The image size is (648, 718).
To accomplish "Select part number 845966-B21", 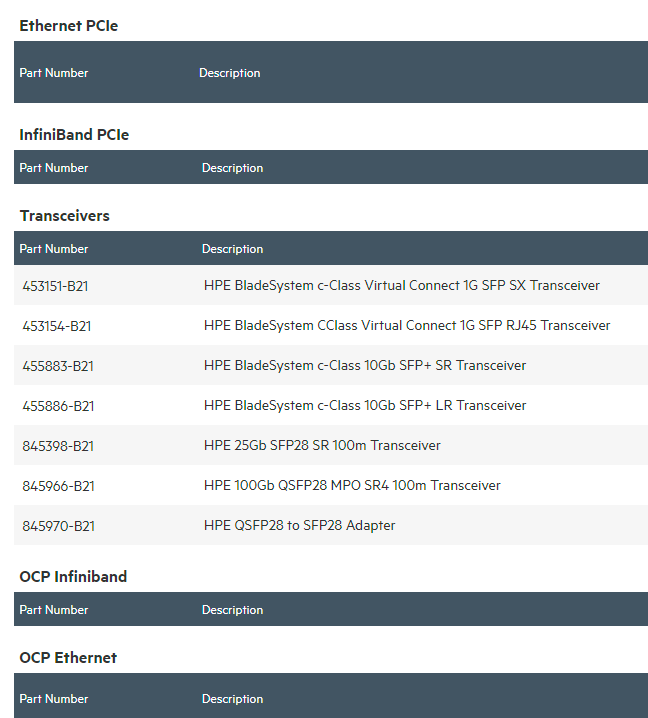I will 59,486.
